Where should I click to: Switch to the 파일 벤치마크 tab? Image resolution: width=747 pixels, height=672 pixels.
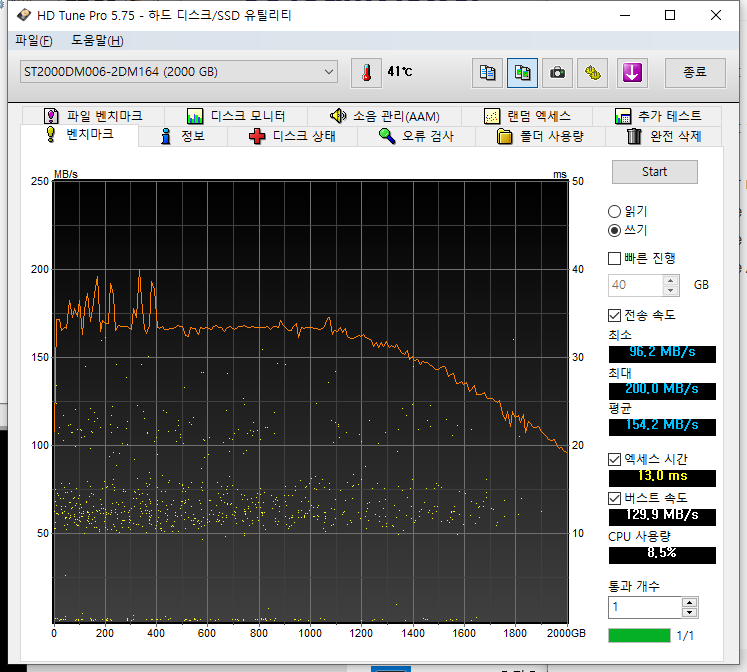(x=93, y=116)
